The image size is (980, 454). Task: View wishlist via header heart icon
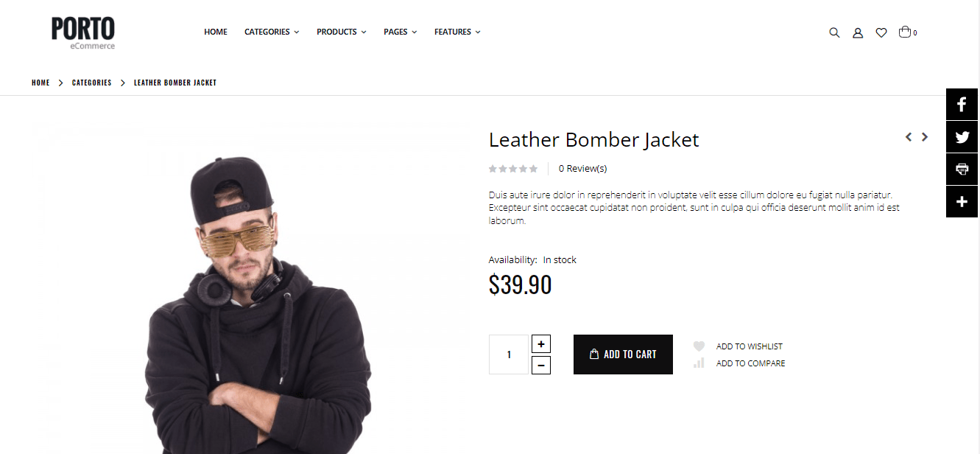[881, 32]
